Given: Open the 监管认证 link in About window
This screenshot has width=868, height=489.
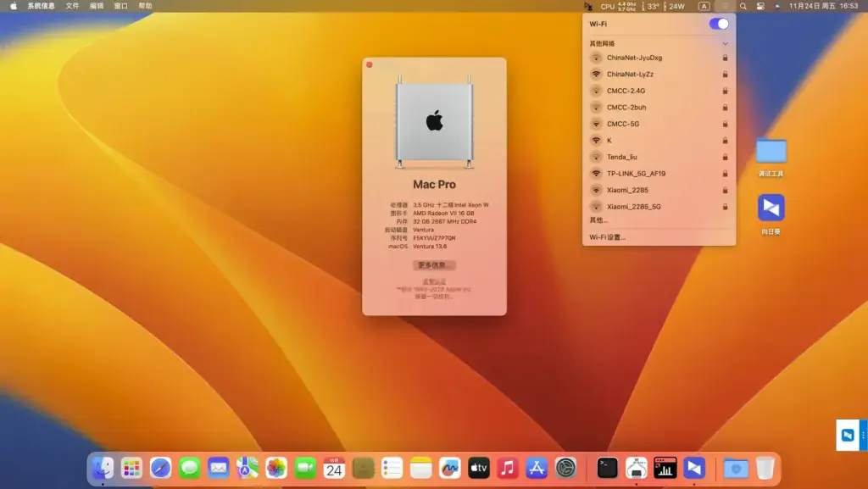Looking at the screenshot, I should [x=434, y=281].
